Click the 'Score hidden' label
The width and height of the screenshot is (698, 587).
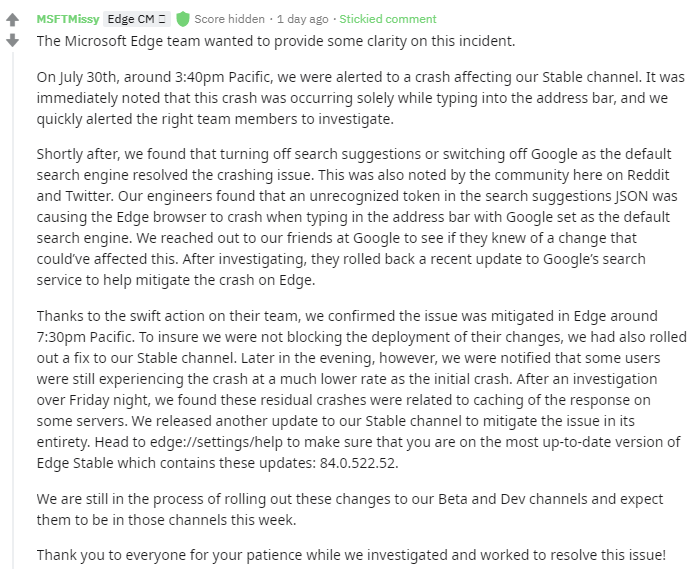click(x=230, y=19)
